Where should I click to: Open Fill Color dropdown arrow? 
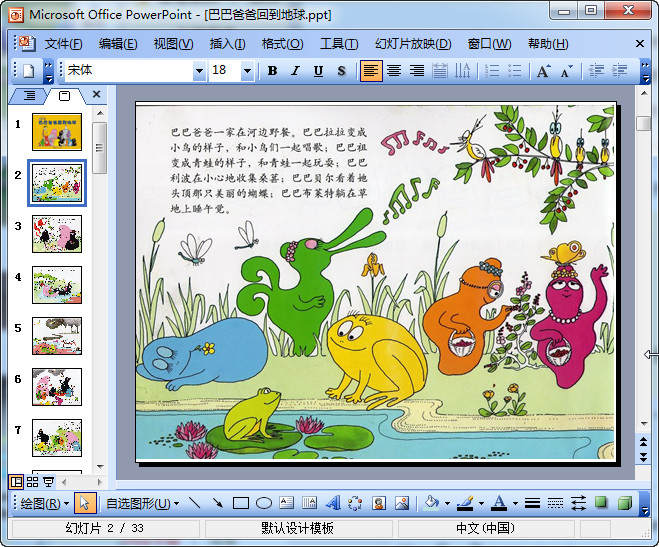(447, 503)
